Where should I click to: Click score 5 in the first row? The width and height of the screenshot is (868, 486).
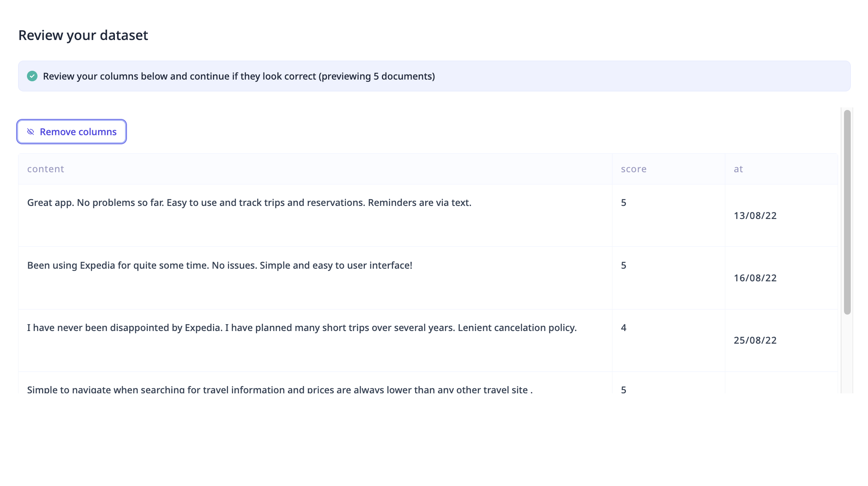coord(623,203)
